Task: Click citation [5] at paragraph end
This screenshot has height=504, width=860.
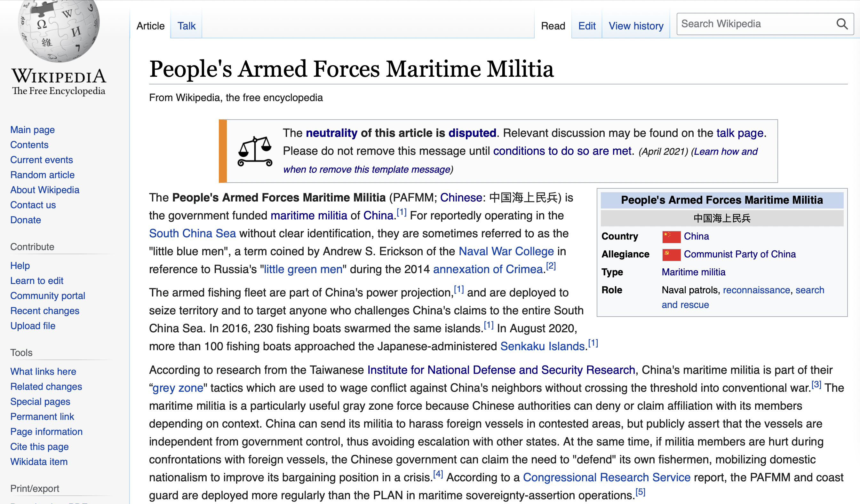Action: click(x=640, y=492)
